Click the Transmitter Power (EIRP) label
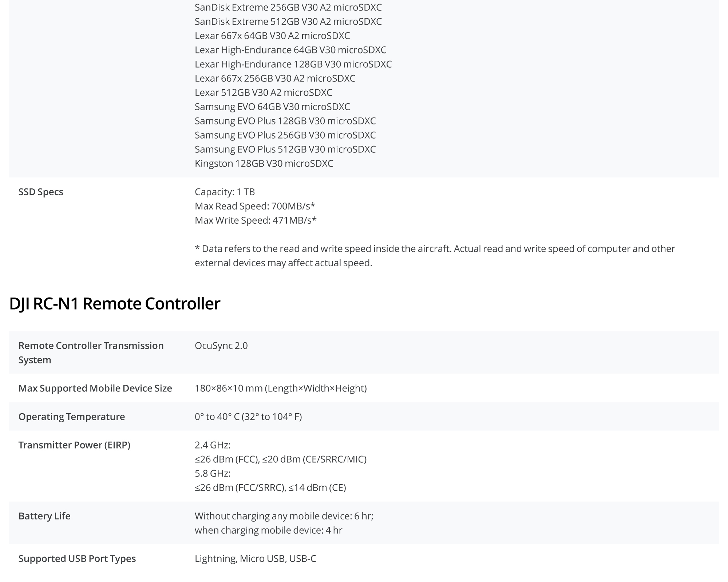The image size is (728, 582). [x=74, y=445]
